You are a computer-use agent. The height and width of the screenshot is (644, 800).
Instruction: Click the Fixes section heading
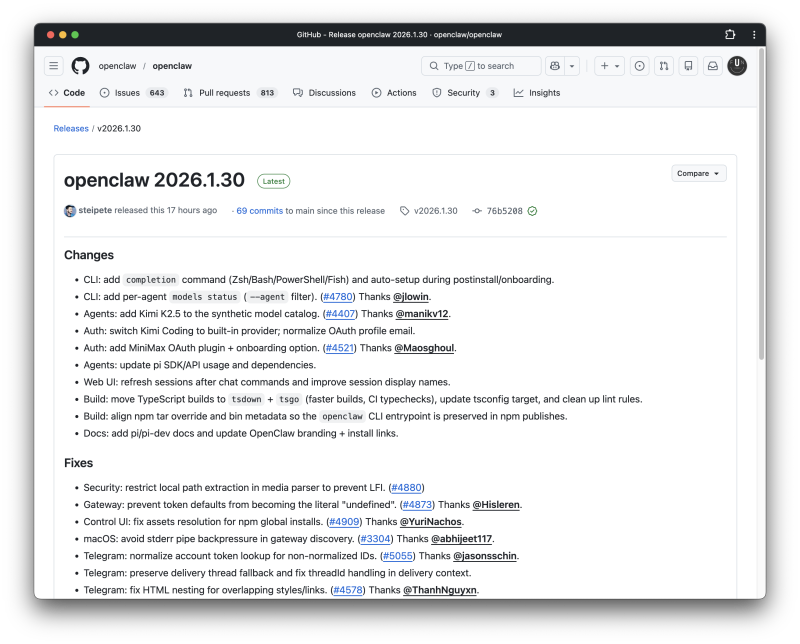pos(79,463)
